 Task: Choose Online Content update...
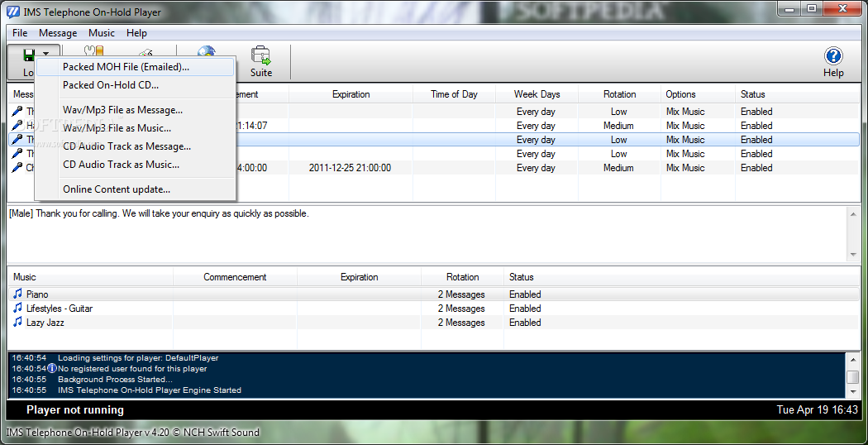pyautogui.click(x=135, y=189)
